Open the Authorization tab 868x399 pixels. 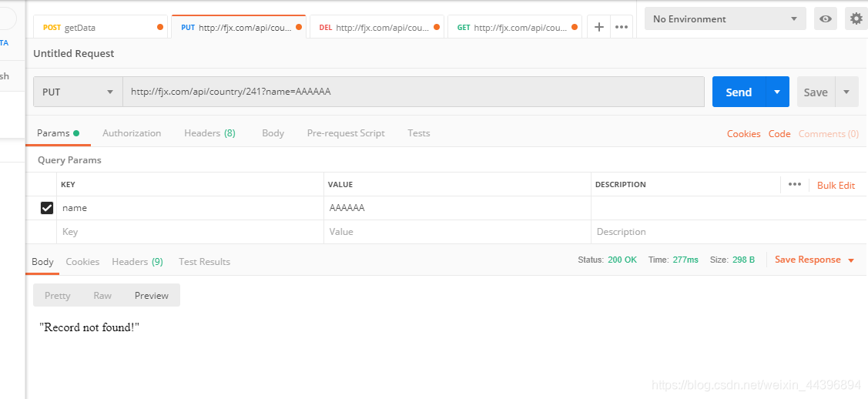coord(132,132)
